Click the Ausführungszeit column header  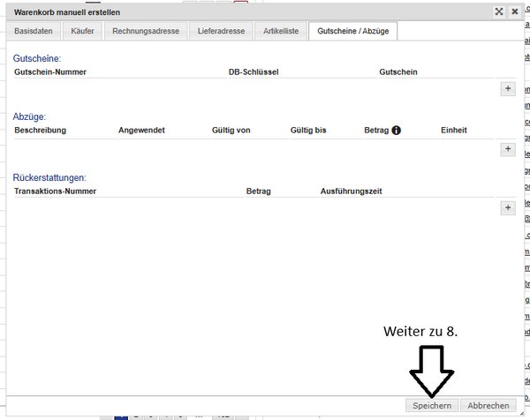click(x=352, y=191)
